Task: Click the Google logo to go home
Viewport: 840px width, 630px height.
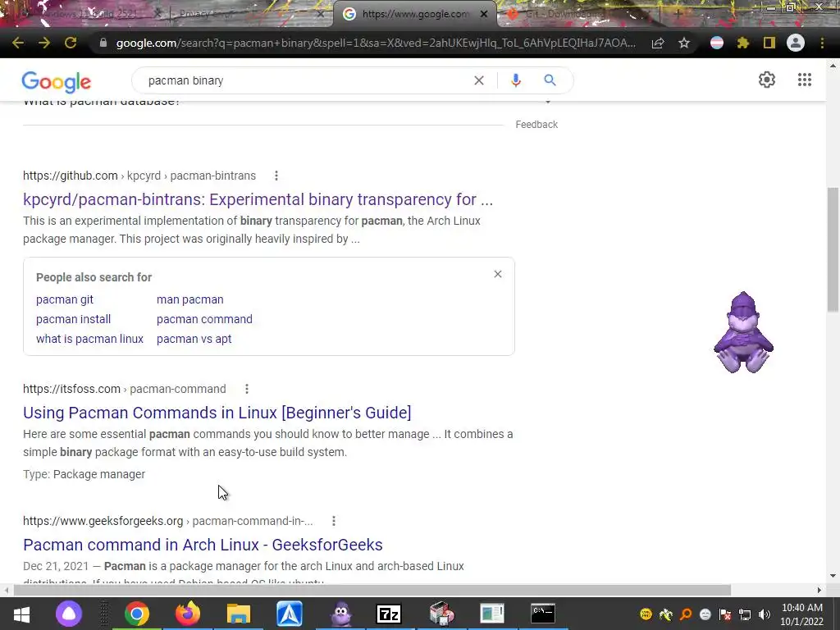Action: pyautogui.click(x=57, y=81)
